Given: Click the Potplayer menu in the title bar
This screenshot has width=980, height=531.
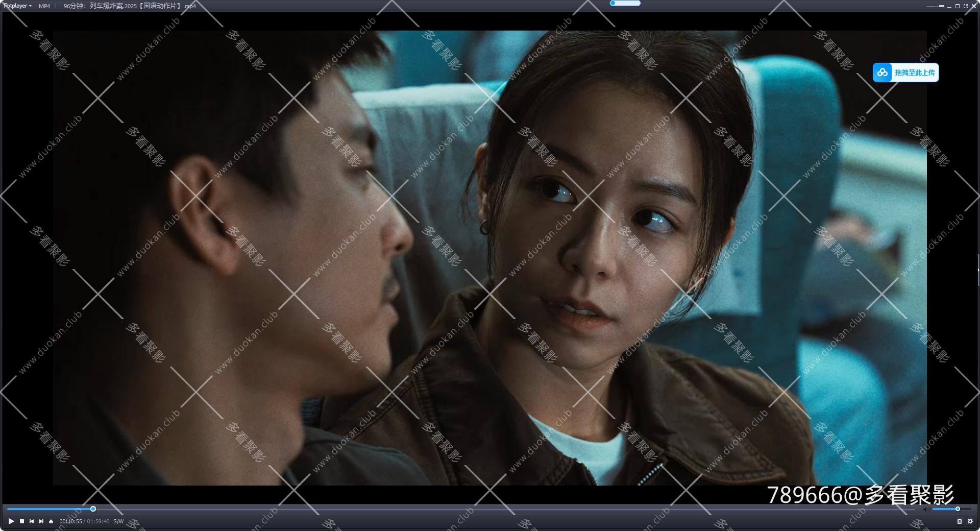Looking at the screenshot, I should pos(15,7).
